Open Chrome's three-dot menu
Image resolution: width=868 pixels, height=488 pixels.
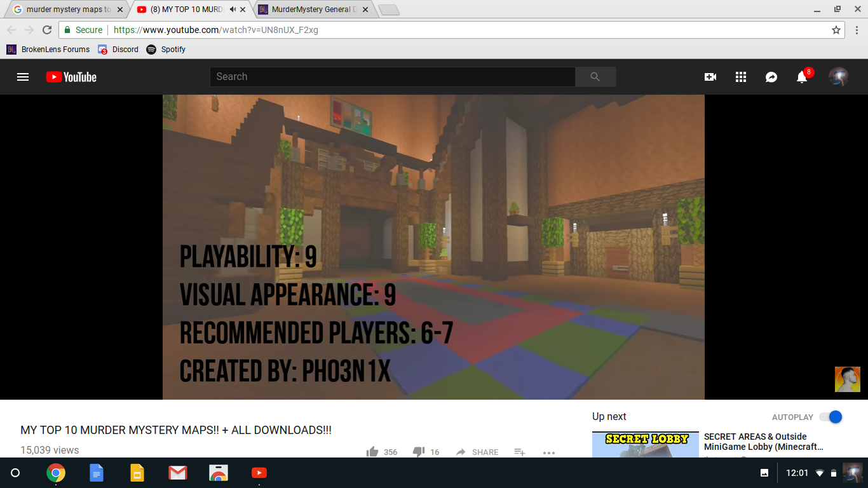coord(857,30)
